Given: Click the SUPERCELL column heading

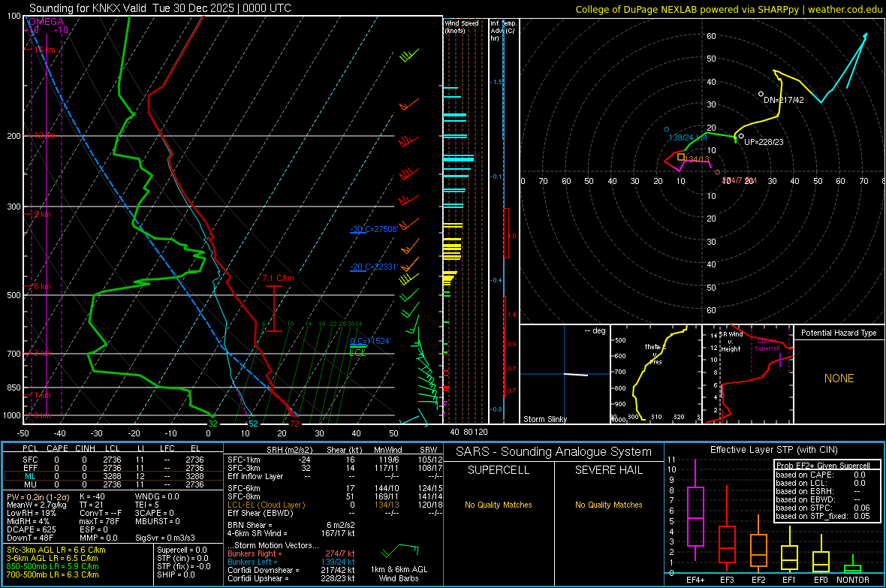Looking at the screenshot, I should click(499, 470).
